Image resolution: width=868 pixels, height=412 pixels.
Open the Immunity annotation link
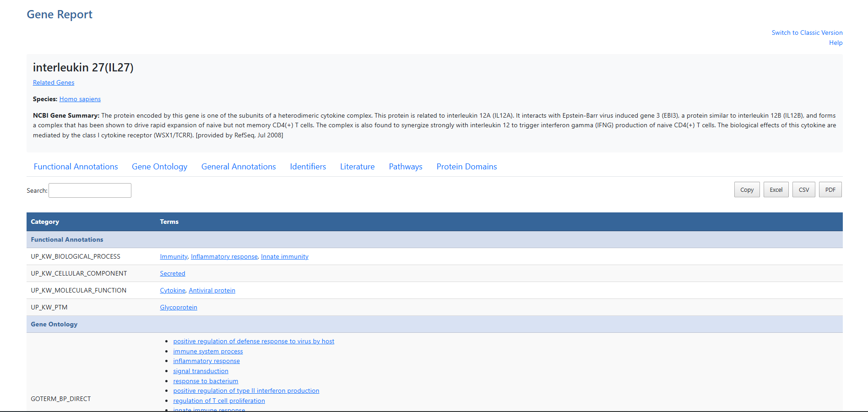click(174, 256)
